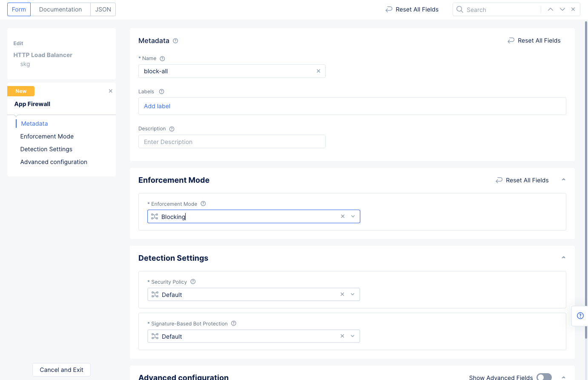Clear the Name field with its X icon
Screen dimensions: 588x380
coord(318,71)
